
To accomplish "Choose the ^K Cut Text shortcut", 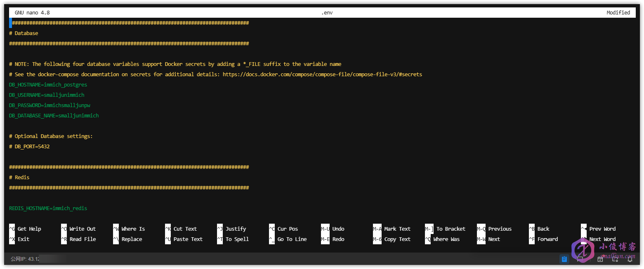I will tap(181, 229).
